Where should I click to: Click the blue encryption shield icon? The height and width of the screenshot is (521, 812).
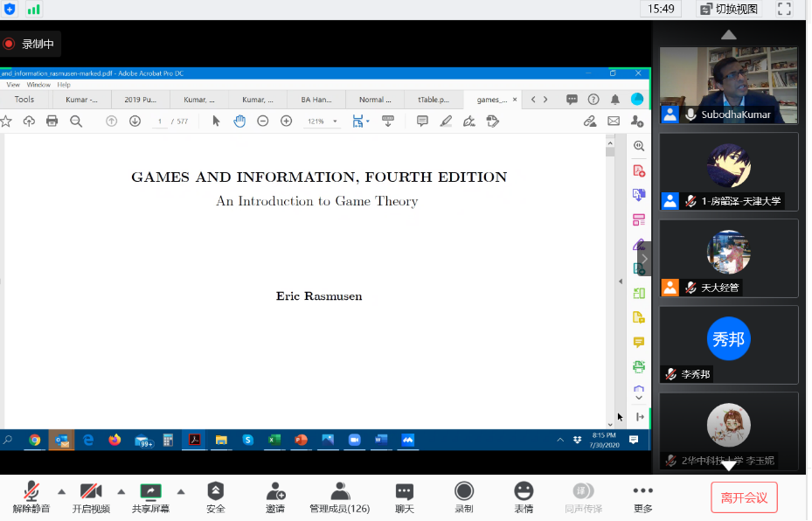pyautogui.click(x=10, y=9)
